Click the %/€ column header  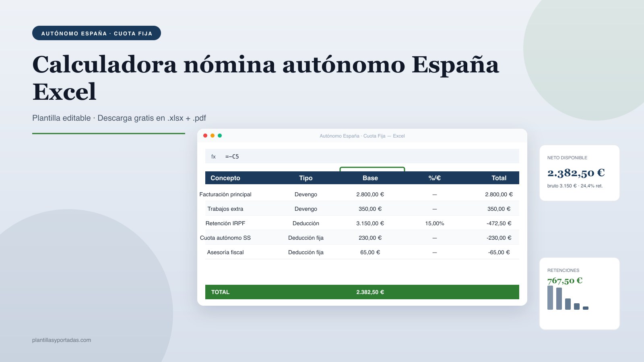pyautogui.click(x=435, y=178)
